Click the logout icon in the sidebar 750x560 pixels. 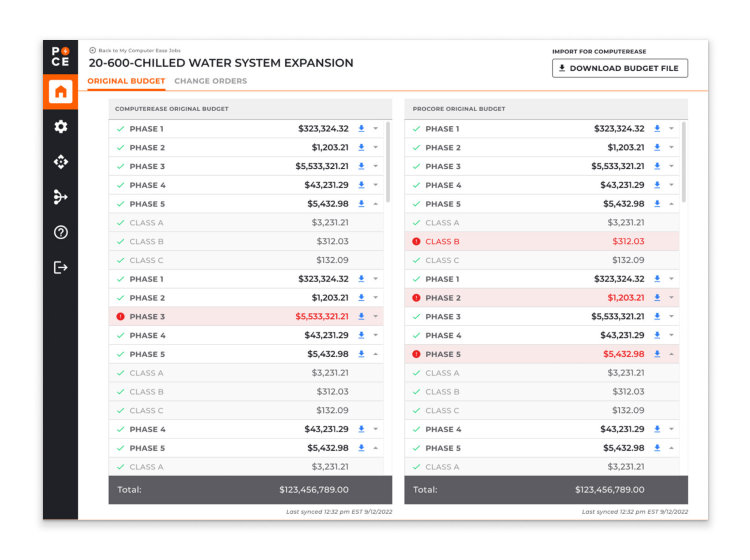(x=61, y=267)
